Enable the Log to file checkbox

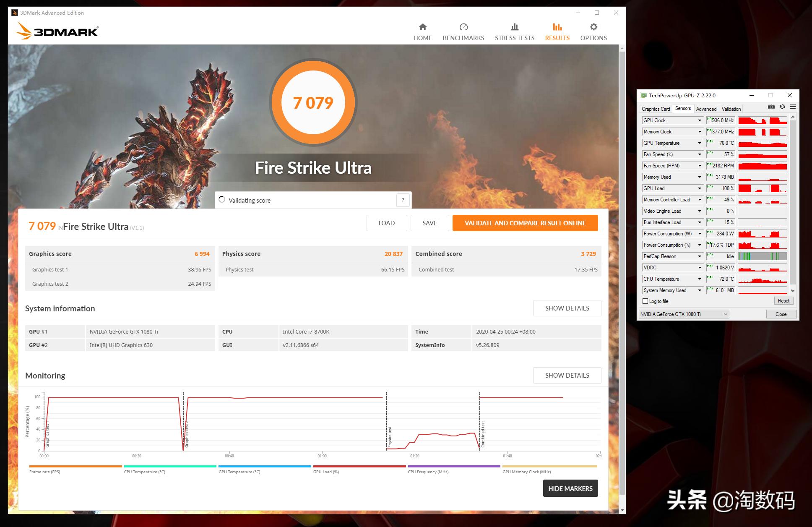tap(645, 301)
